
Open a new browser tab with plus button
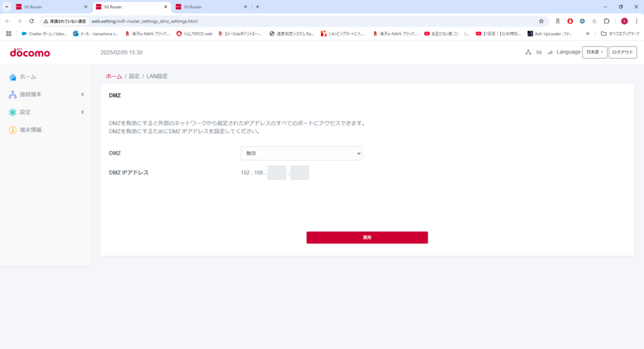(257, 6)
